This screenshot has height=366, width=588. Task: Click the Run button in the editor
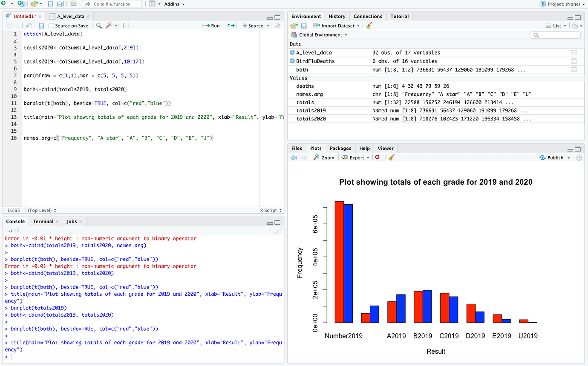211,26
